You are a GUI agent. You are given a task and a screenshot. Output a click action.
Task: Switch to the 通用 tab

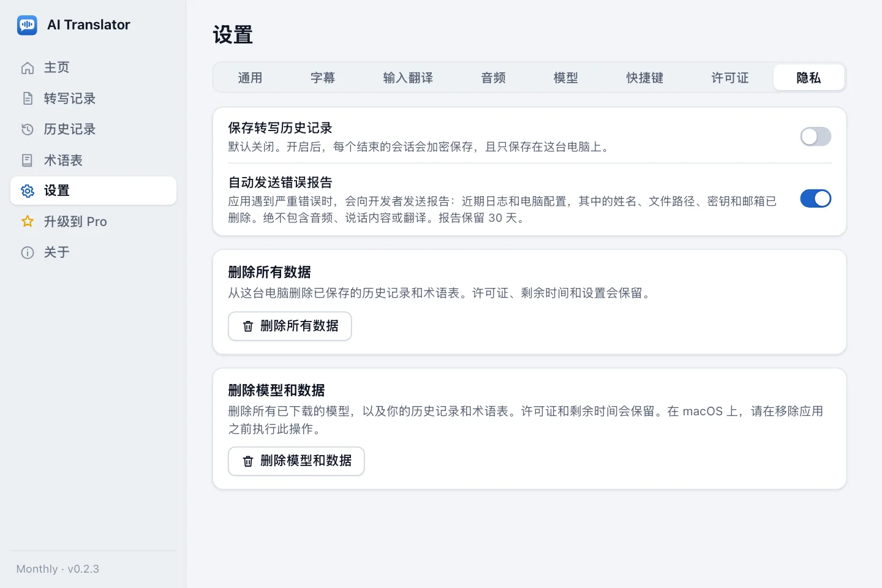click(250, 78)
